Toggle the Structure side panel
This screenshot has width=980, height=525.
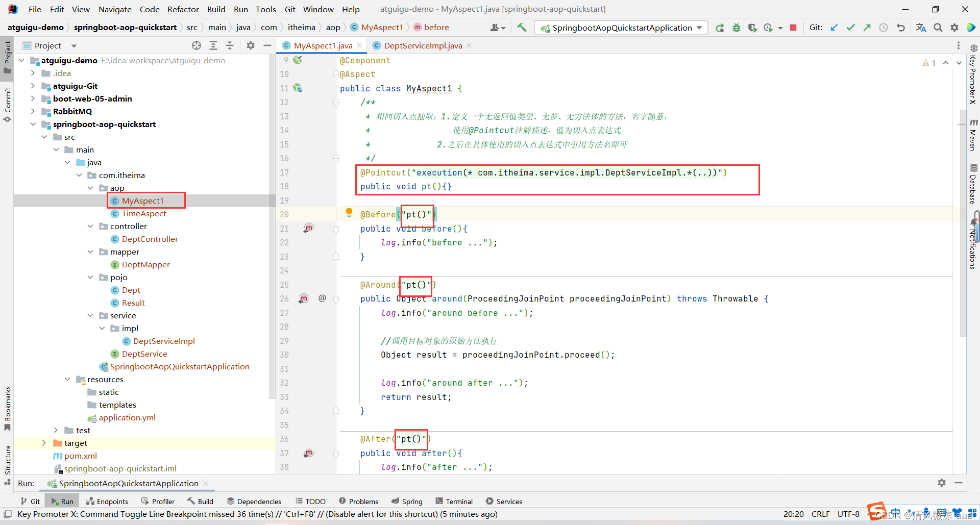(7, 464)
